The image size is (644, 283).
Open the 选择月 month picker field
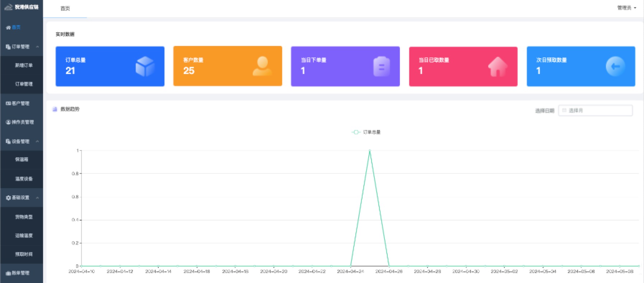click(596, 110)
